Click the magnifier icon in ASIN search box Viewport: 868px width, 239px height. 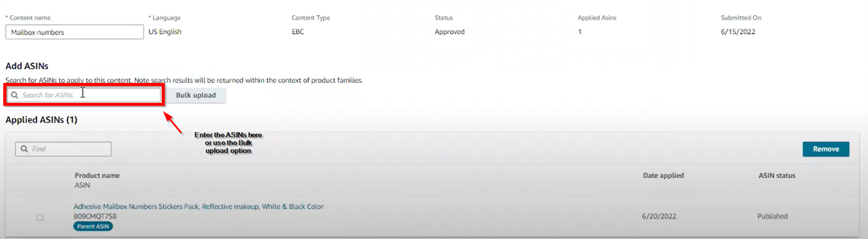15,95
